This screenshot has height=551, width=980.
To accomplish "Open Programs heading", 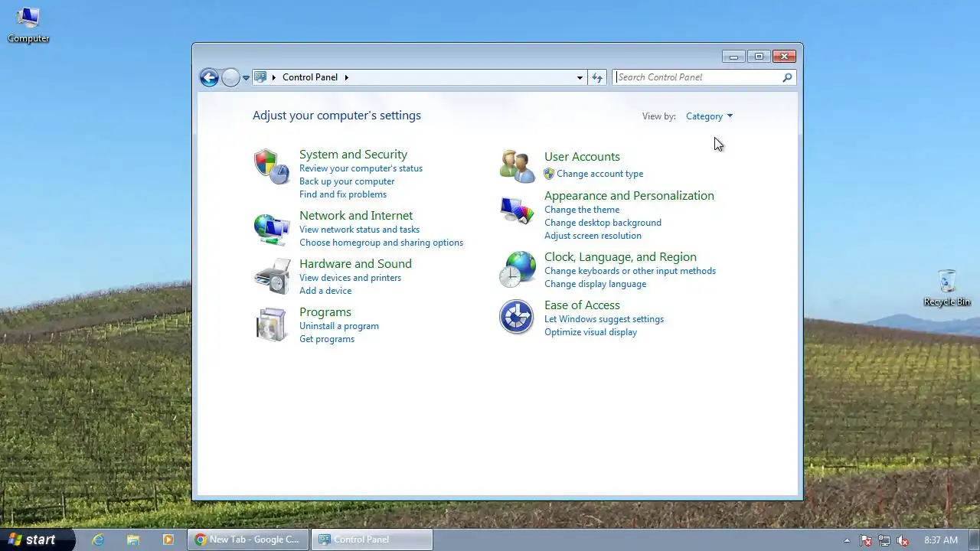I will tap(325, 312).
